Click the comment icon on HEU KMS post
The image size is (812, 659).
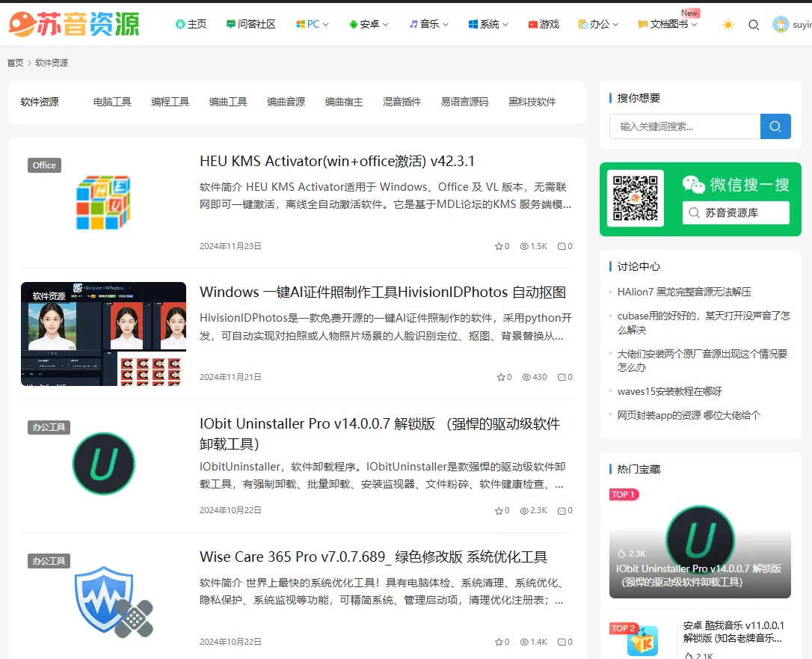click(562, 245)
